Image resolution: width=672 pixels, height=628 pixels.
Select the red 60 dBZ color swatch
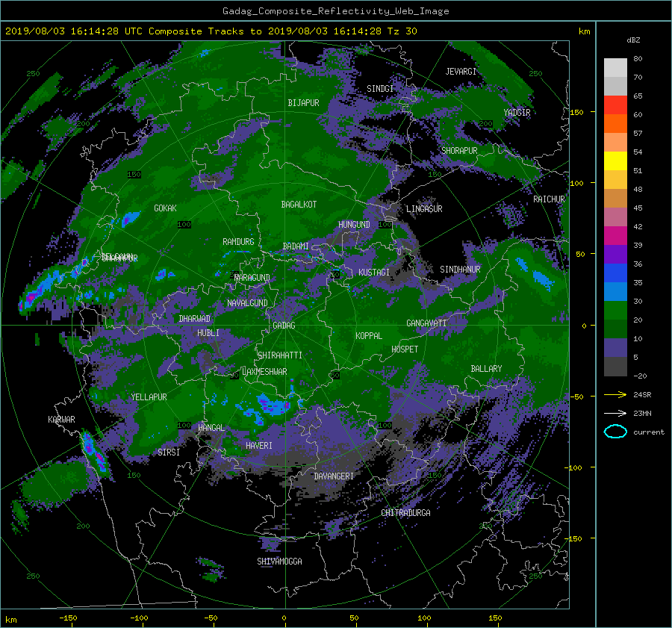(x=615, y=105)
